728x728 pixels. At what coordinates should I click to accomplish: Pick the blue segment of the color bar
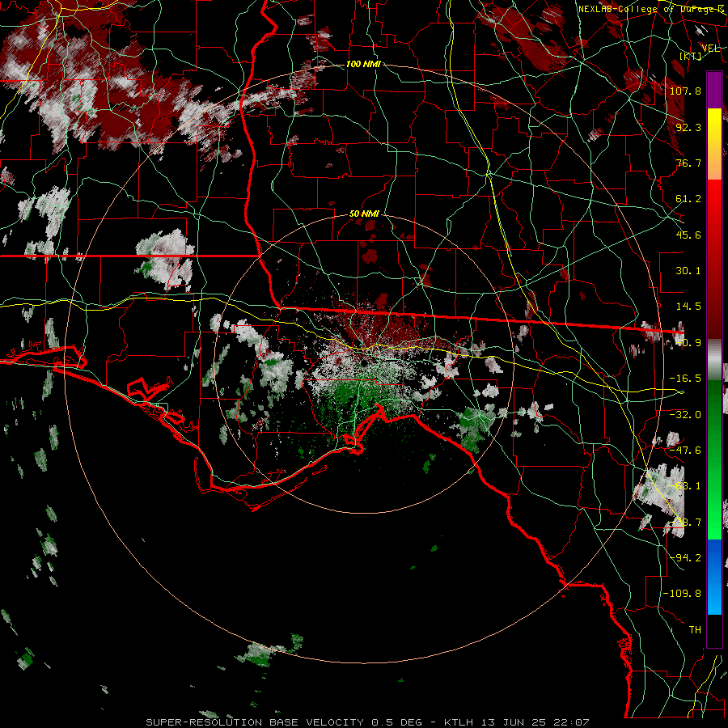coord(714,577)
